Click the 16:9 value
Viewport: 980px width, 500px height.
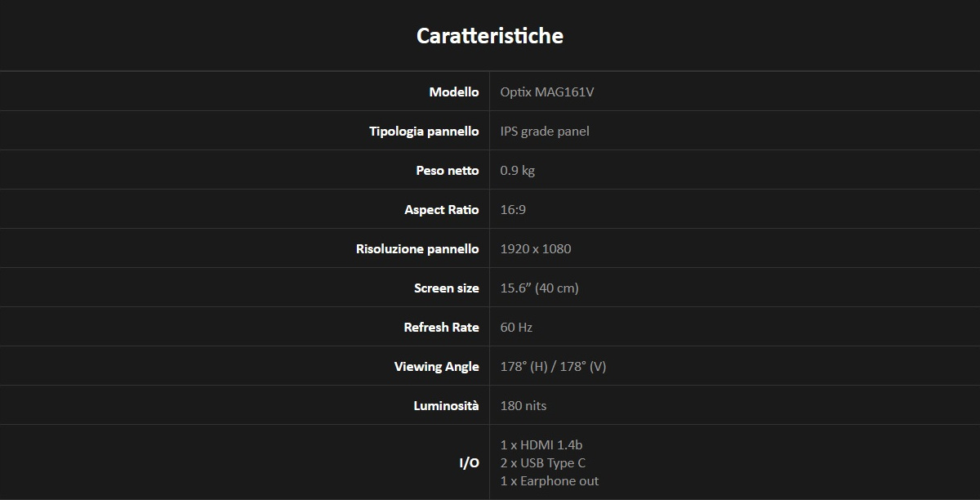(x=513, y=209)
